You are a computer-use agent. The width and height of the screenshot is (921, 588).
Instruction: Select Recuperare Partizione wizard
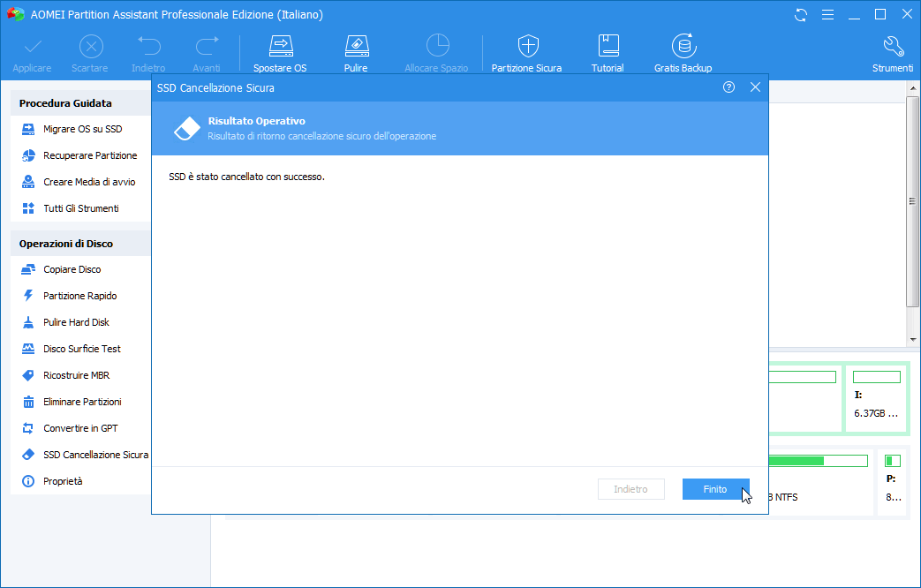pos(80,155)
